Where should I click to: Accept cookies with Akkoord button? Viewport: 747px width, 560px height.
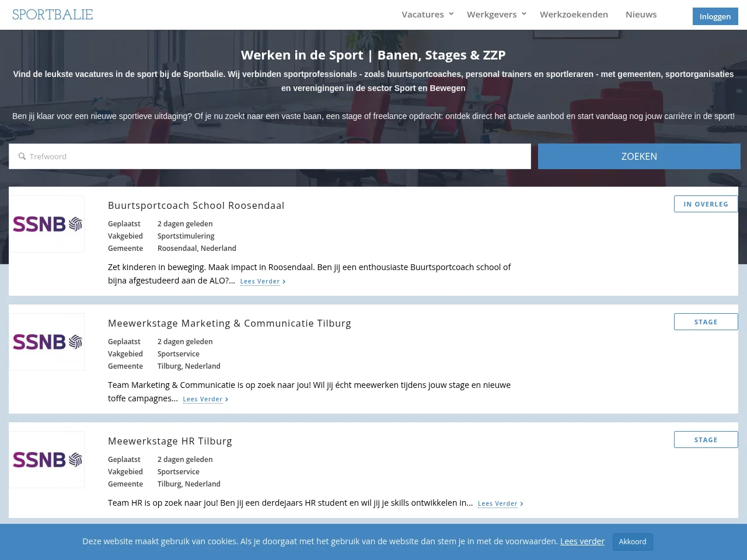pyautogui.click(x=633, y=542)
